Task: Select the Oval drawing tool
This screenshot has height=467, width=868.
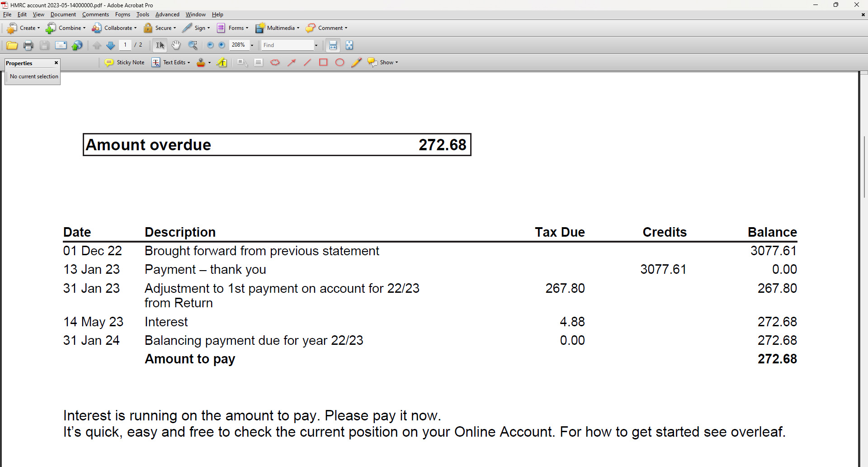Action: (x=340, y=62)
